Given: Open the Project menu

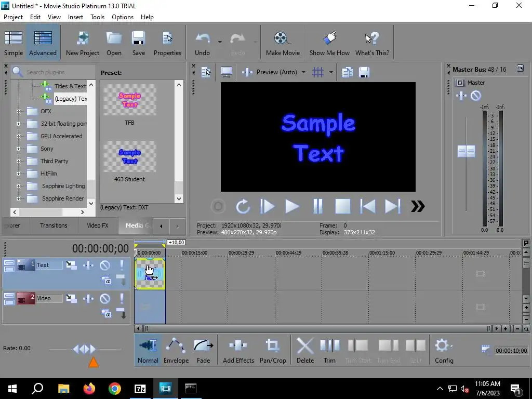Looking at the screenshot, I should click(13, 17).
